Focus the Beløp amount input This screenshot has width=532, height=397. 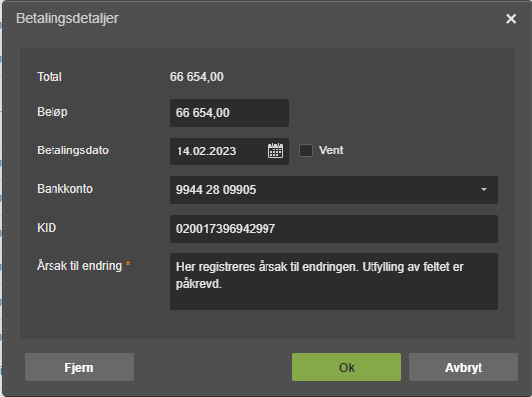pos(230,113)
